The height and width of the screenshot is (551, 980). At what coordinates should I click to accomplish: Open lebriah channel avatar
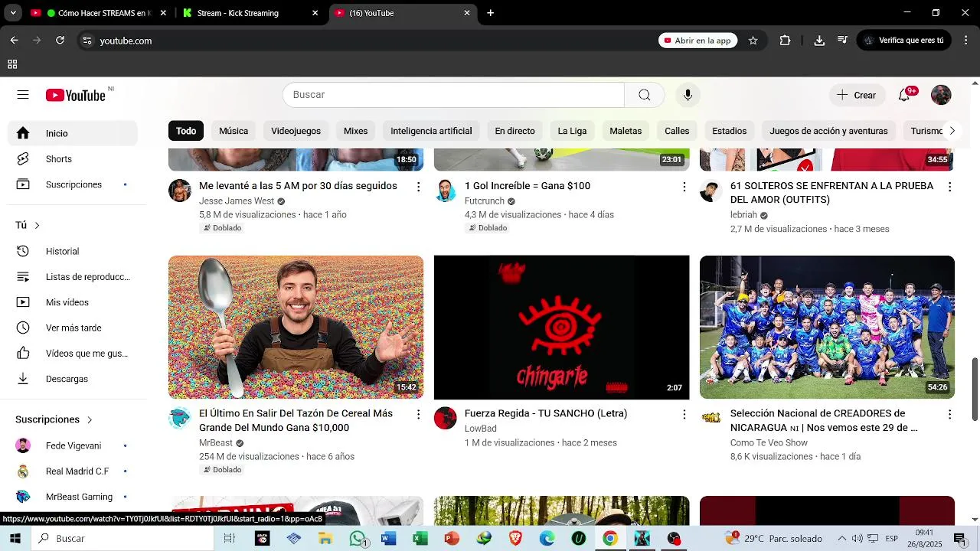[x=711, y=191]
